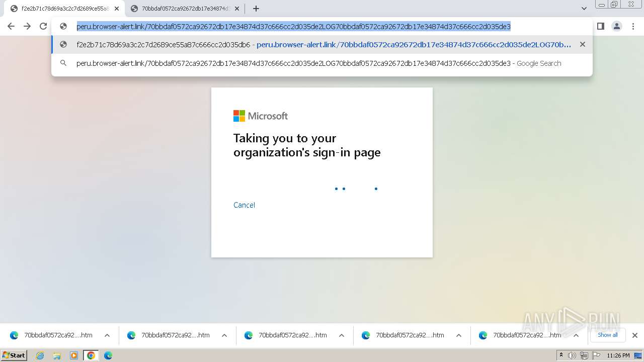This screenshot has height=362, width=644.
Task: Cancel the organization sign-in redirect
Action: point(244,205)
